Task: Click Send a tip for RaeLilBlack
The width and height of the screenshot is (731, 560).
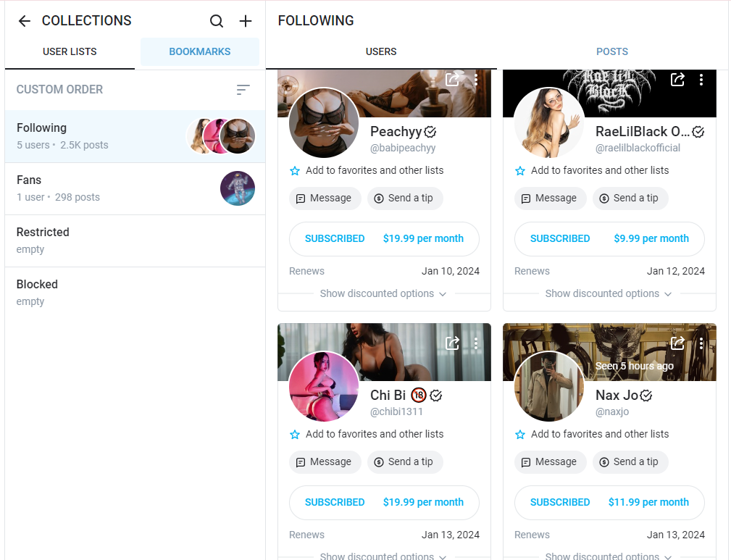Action: [630, 198]
